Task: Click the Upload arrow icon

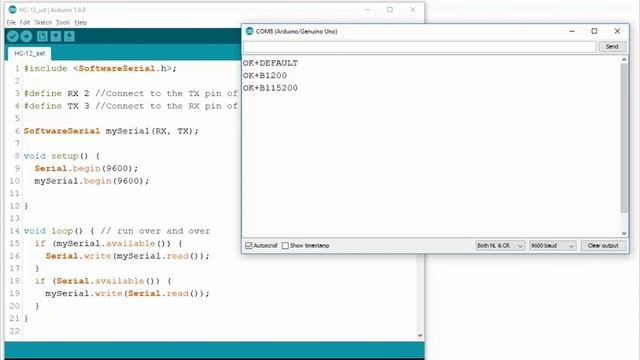Action: [27, 36]
